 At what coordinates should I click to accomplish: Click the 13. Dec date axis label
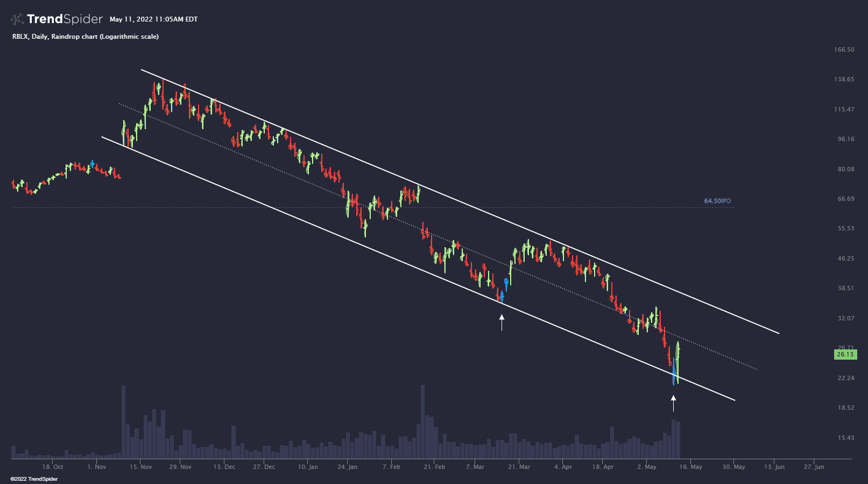pyautogui.click(x=224, y=467)
